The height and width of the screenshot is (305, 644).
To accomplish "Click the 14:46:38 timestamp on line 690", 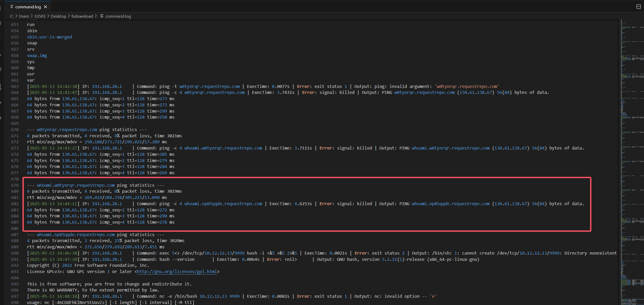I will (67, 253).
